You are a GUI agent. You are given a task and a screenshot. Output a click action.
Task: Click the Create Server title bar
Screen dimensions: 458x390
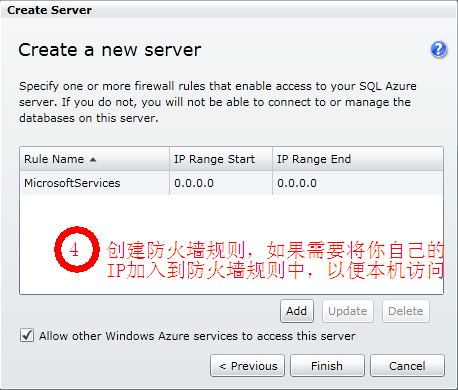229,10
